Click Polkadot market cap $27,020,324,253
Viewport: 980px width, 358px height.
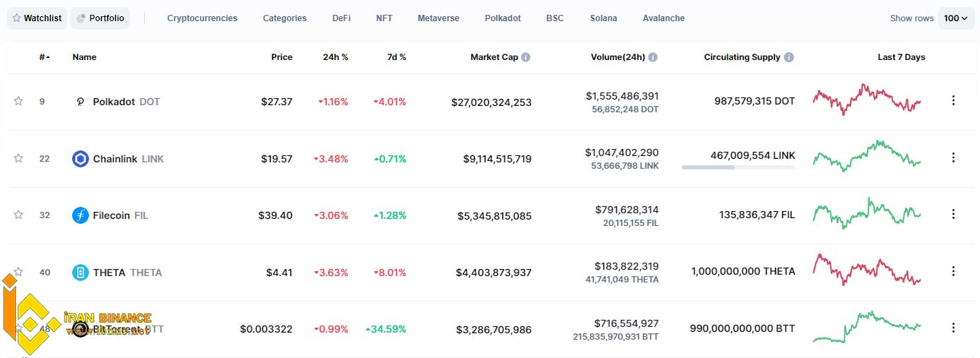pyautogui.click(x=492, y=102)
